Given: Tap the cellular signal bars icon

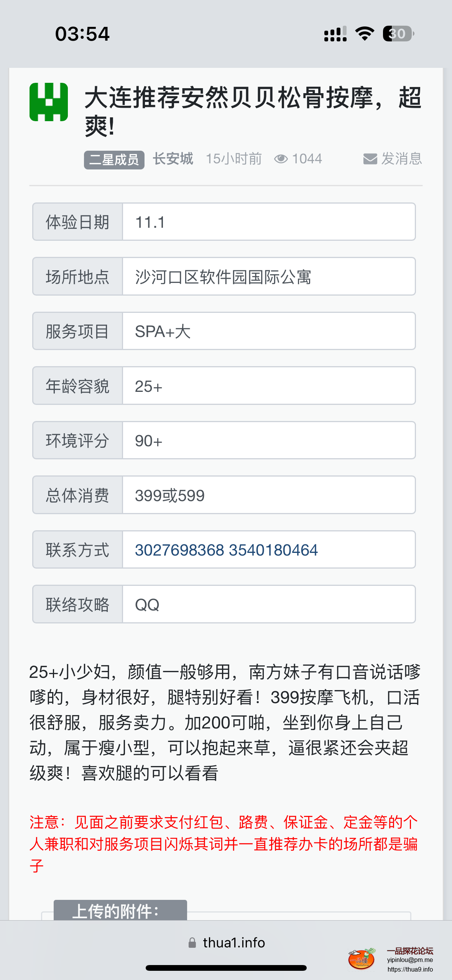Looking at the screenshot, I should (335, 34).
